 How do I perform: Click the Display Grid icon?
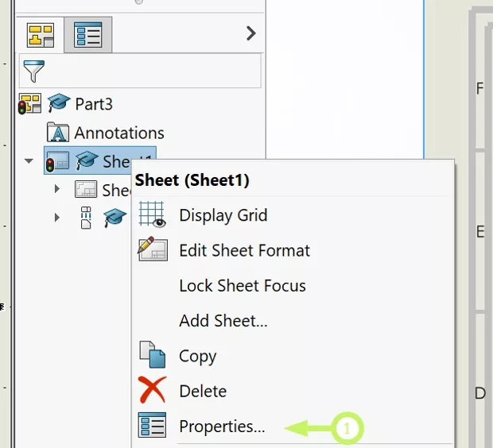tap(151, 215)
